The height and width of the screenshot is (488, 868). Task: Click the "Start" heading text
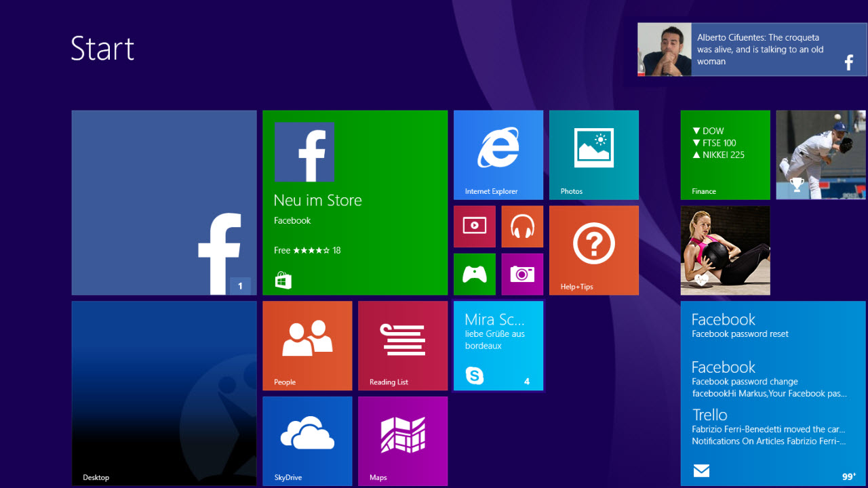pyautogui.click(x=102, y=49)
